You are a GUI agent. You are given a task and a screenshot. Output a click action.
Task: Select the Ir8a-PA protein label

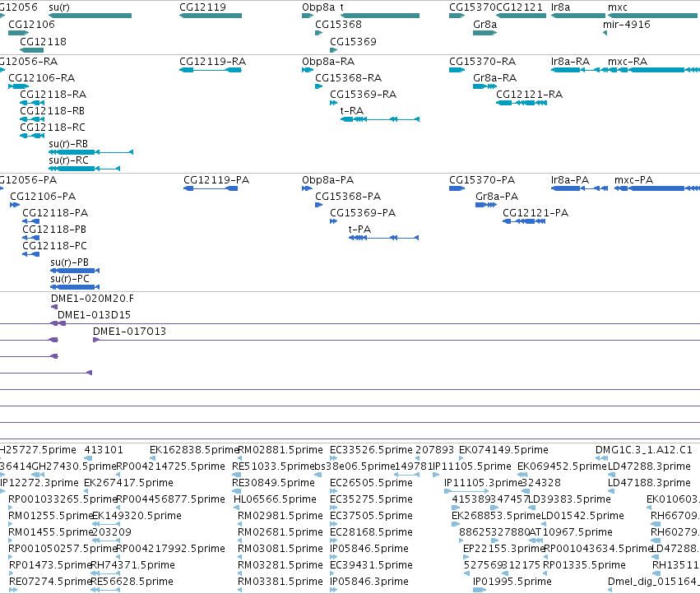tap(570, 180)
